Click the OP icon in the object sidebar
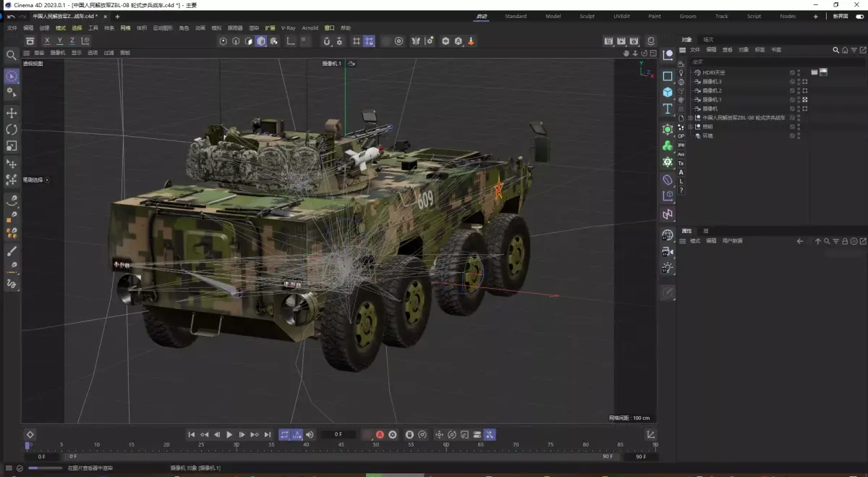 tap(681, 135)
